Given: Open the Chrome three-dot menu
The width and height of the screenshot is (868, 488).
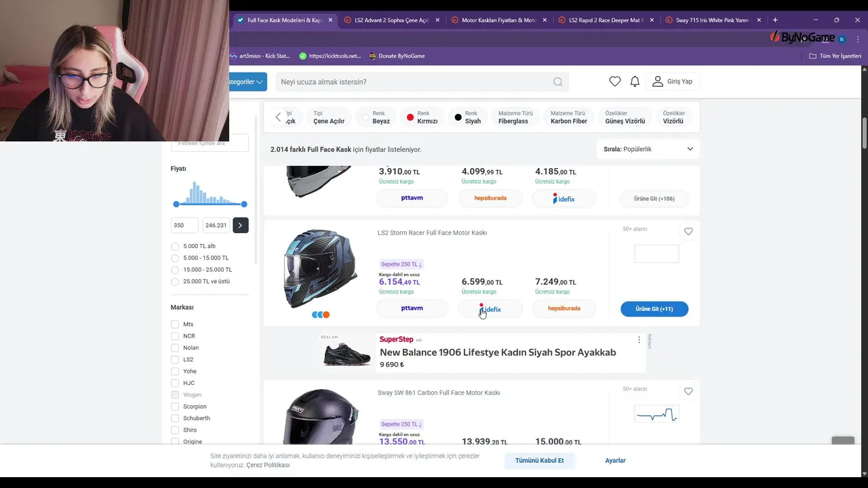Looking at the screenshot, I should [x=858, y=39].
